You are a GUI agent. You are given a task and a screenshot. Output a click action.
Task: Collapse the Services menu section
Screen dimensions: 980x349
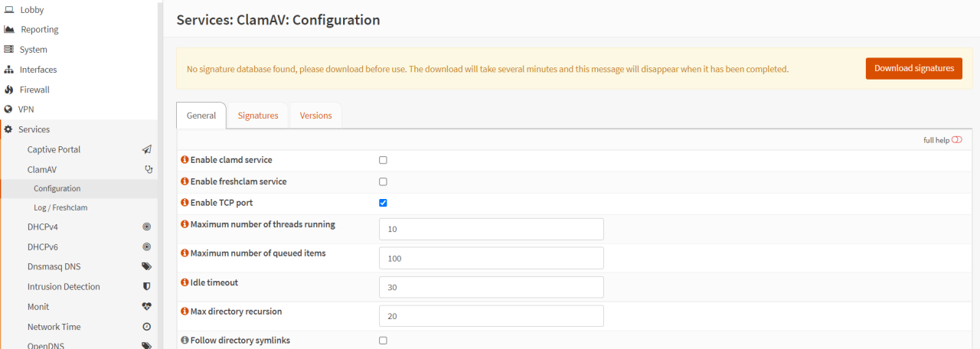coord(34,129)
